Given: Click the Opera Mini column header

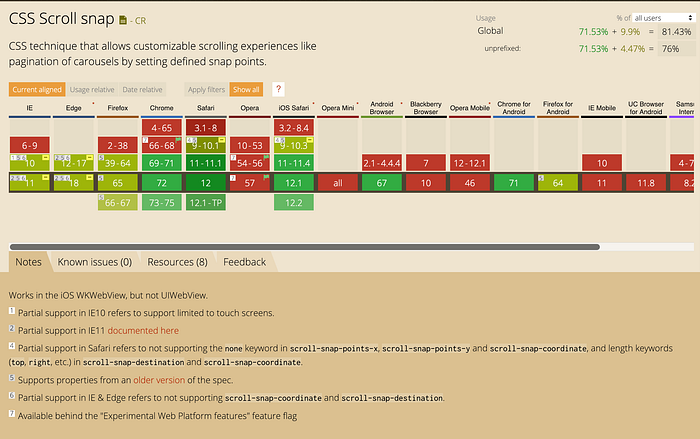Looking at the screenshot, I should pos(338,108).
